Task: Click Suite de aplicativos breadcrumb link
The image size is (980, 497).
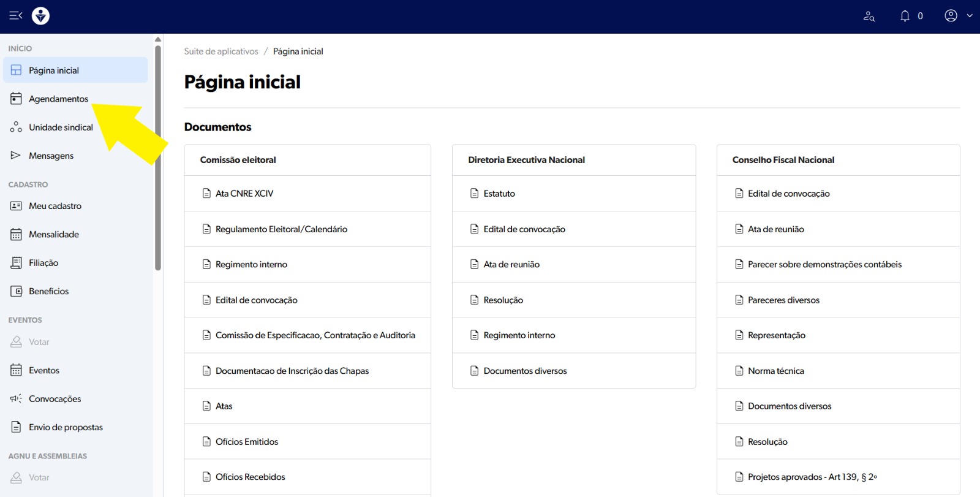Action: tap(221, 51)
